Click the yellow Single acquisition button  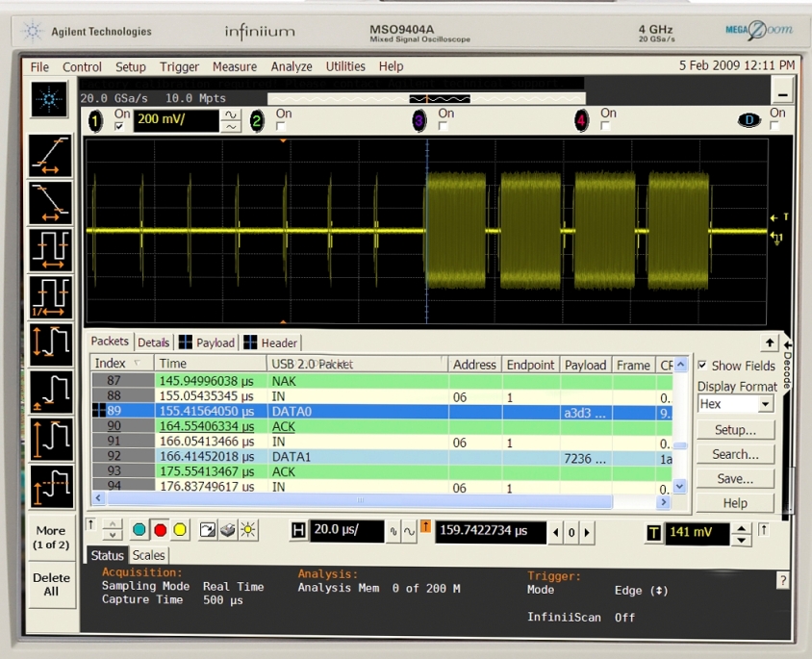180,530
